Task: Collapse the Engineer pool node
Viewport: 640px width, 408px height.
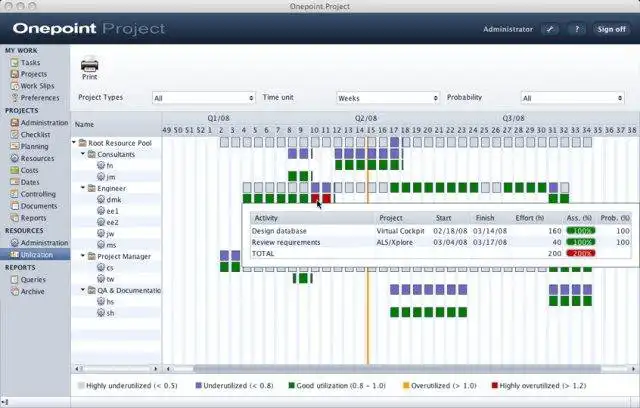Action: [83, 188]
